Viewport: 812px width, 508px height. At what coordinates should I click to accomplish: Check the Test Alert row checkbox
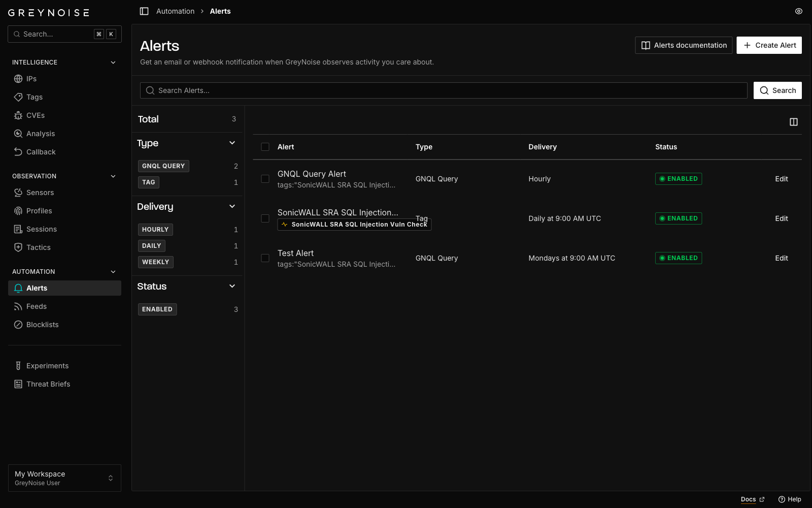click(x=265, y=258)
